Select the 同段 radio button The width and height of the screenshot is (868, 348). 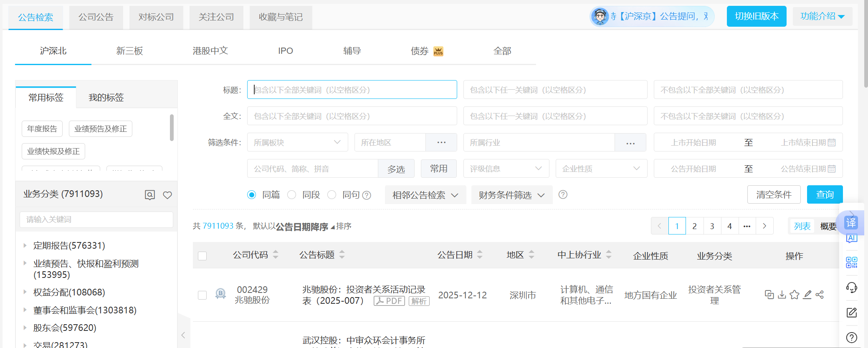[292, 195]
